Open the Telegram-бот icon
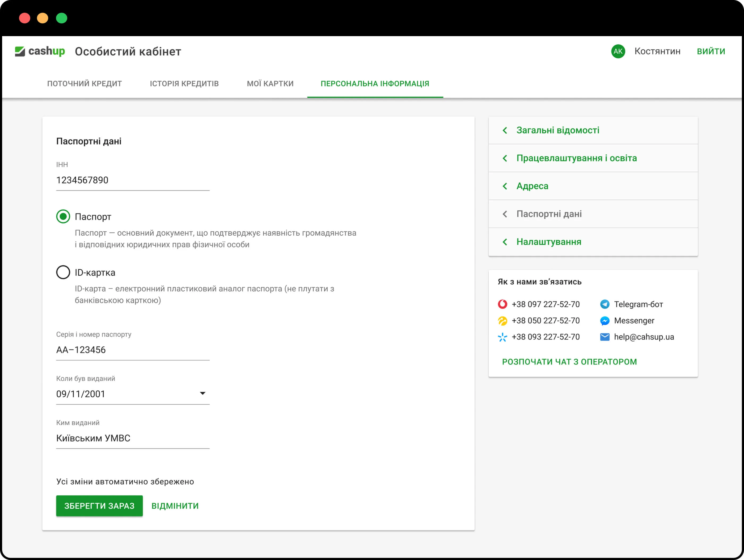744x560 pixels. [x=604, y=304]
